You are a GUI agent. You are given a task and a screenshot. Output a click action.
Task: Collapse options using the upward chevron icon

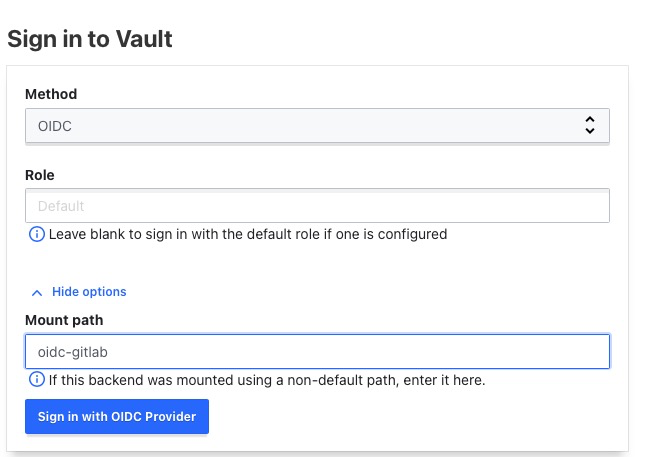pyautogui.click(x=37, y=293)
